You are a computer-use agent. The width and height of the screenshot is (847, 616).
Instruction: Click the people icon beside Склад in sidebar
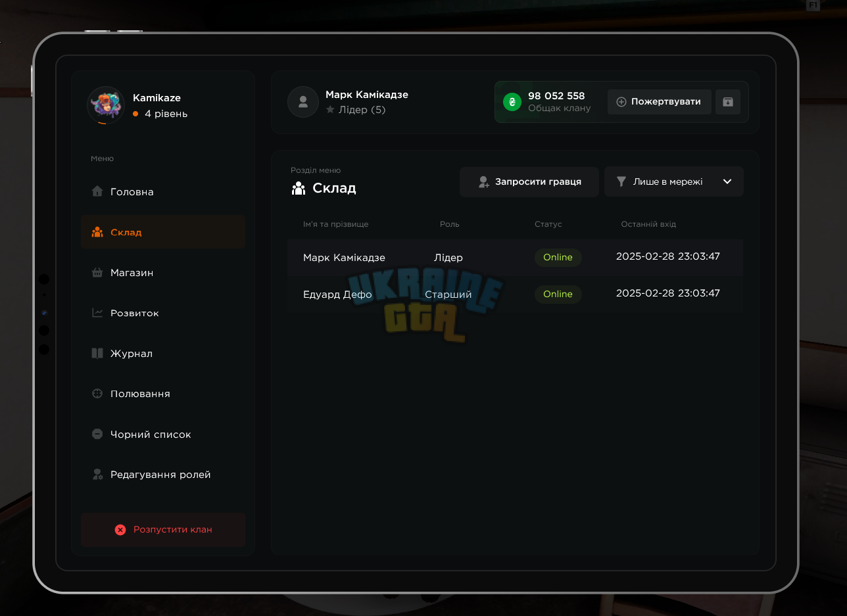pos(97,232)
